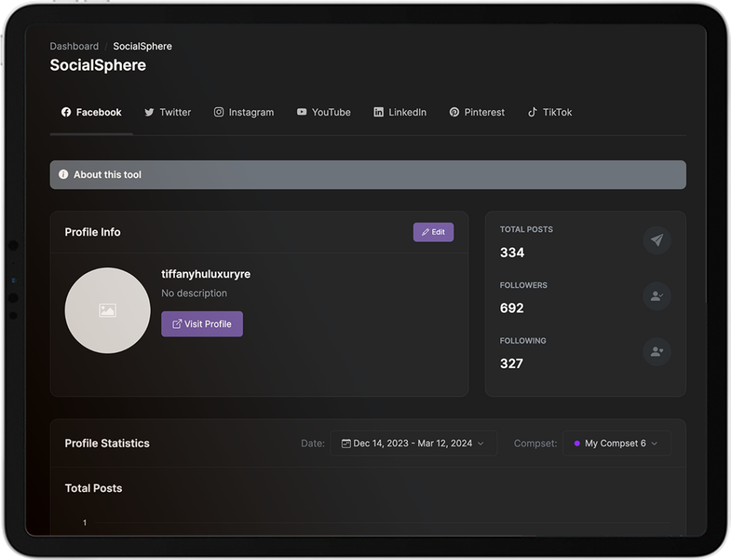Open the date range picker

tap(414, 443)
